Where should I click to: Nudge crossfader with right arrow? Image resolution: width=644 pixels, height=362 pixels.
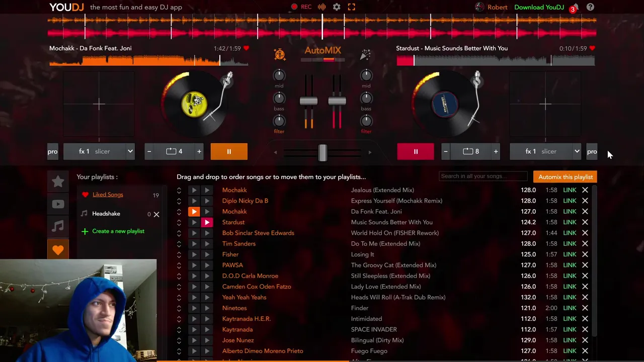tap(370, 152)
